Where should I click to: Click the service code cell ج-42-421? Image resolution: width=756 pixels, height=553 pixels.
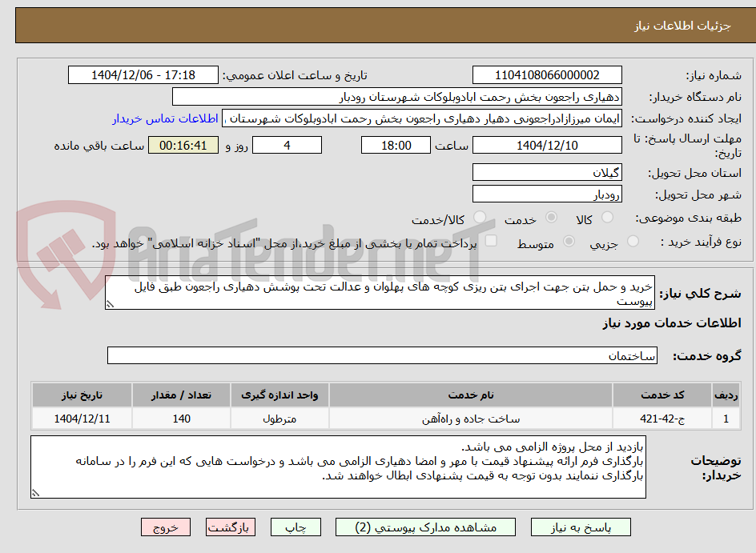(662, 419)
